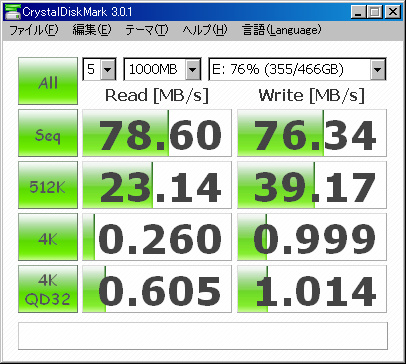
Task: Start the Seq benchmark
Action: tap(48, 133)
